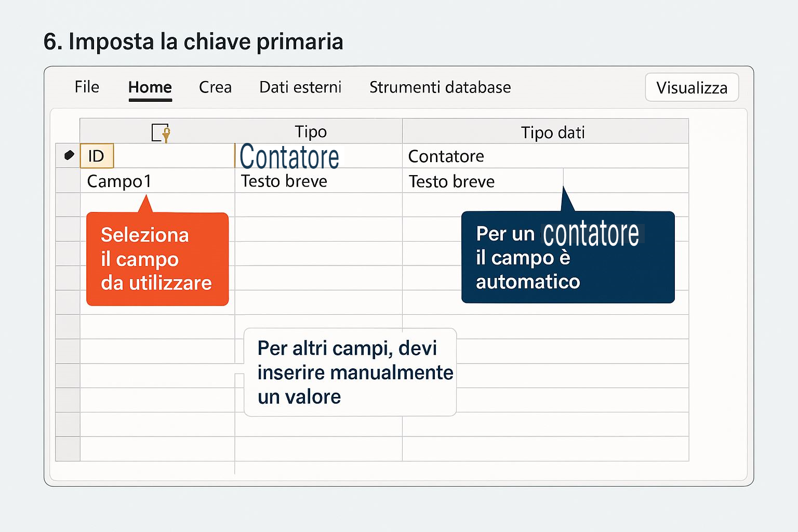This screenshot has height=532, width=798.
Task: Select the ID field name cell
Action: [97, 156]
